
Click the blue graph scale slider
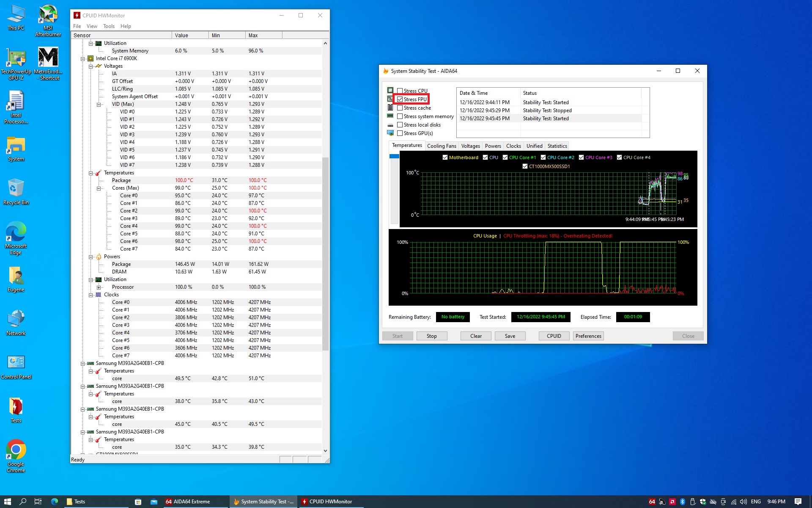click(394, 157)
